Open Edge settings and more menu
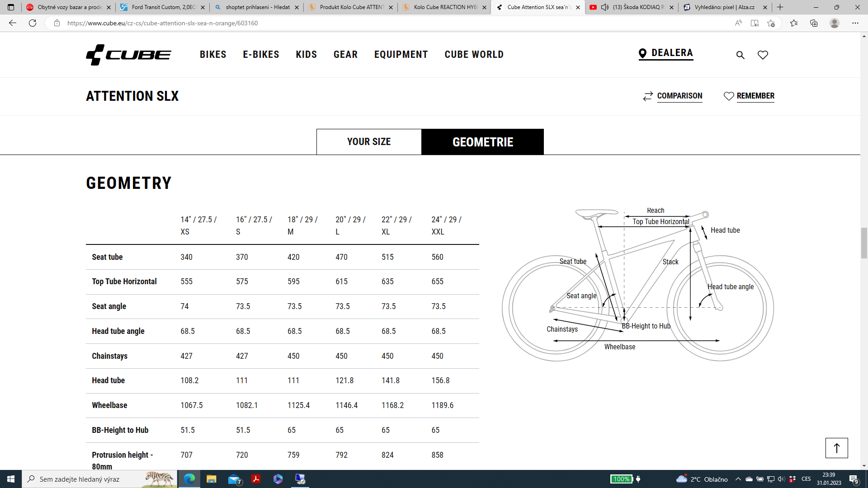This screenshot has height=488, width=868. [855, 23]
